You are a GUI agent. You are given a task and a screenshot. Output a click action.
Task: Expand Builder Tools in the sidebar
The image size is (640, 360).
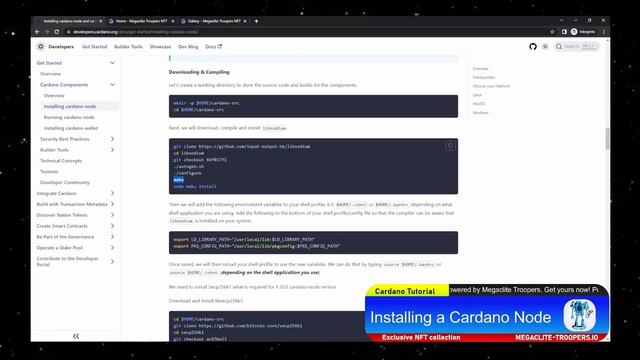(112, 150)
